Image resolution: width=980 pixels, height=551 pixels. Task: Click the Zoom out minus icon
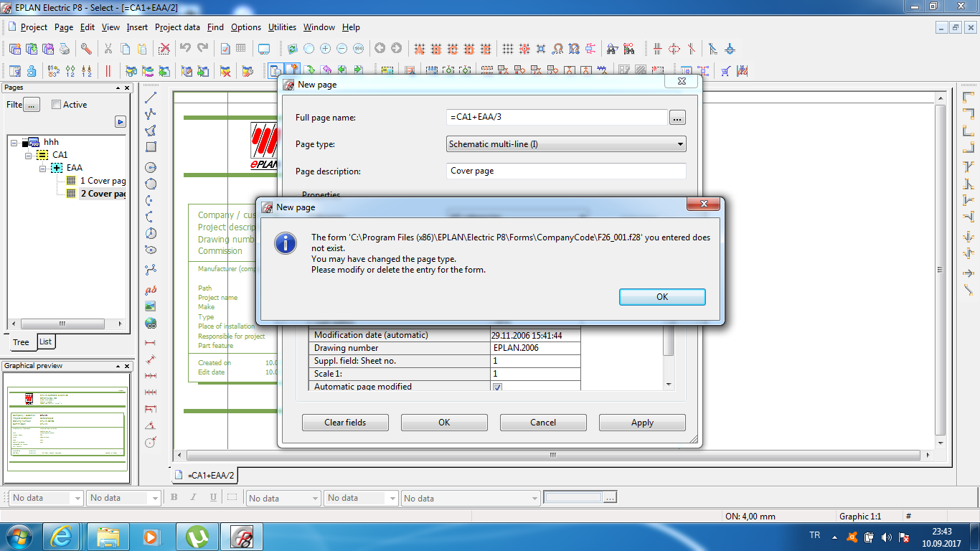tap(341, 49)
